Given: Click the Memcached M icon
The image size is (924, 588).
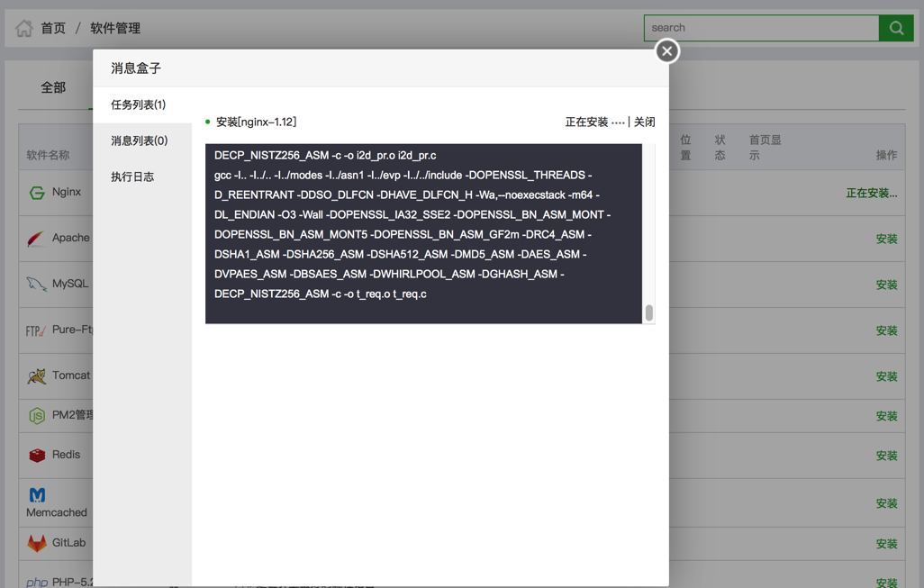Looking at the screenshot, I should [x=37, y=495].
